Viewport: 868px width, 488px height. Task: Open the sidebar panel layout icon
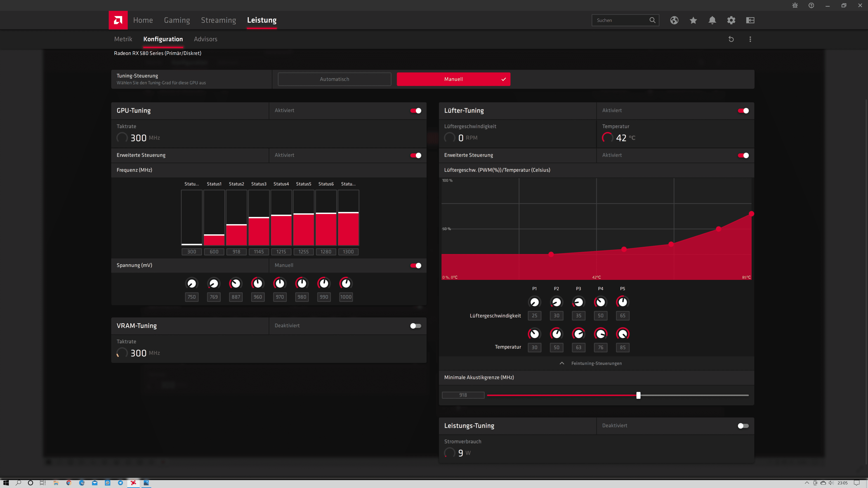pos(750,20)
